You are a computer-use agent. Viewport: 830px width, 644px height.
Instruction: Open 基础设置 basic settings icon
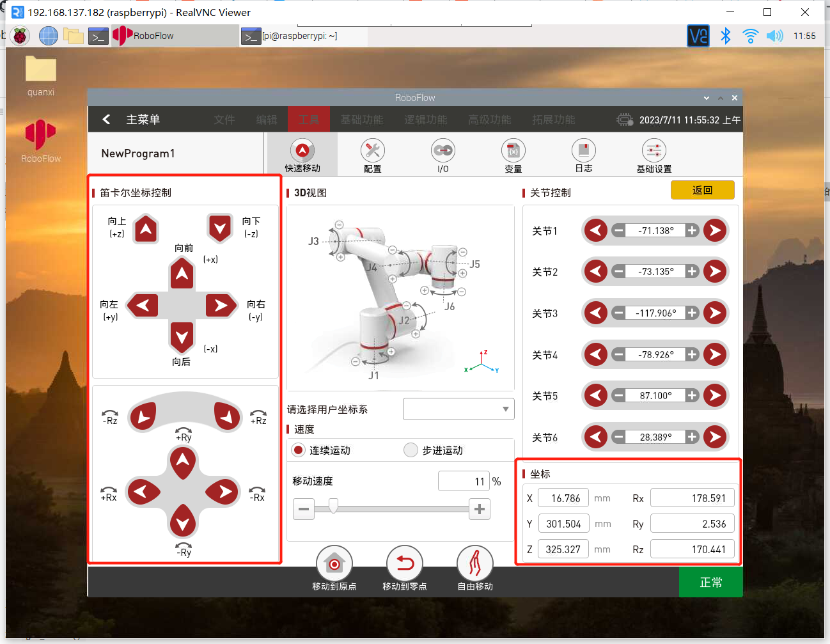click(x=654, y=151)
